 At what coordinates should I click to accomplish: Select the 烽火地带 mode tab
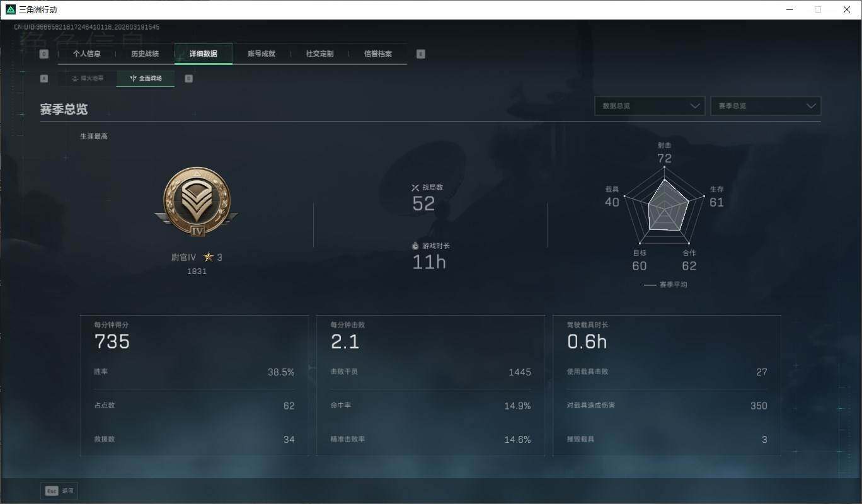click(87, 79)
